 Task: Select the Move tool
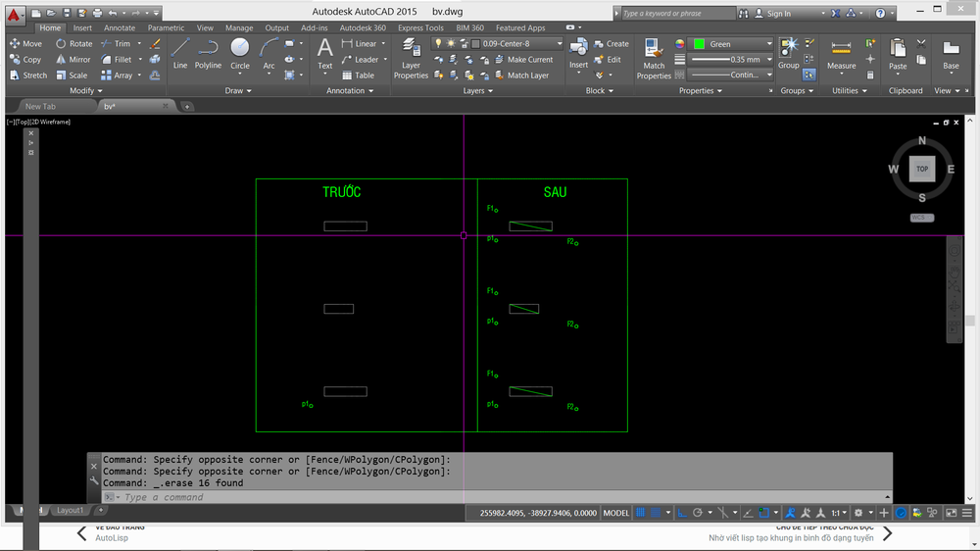pos(25,44)
